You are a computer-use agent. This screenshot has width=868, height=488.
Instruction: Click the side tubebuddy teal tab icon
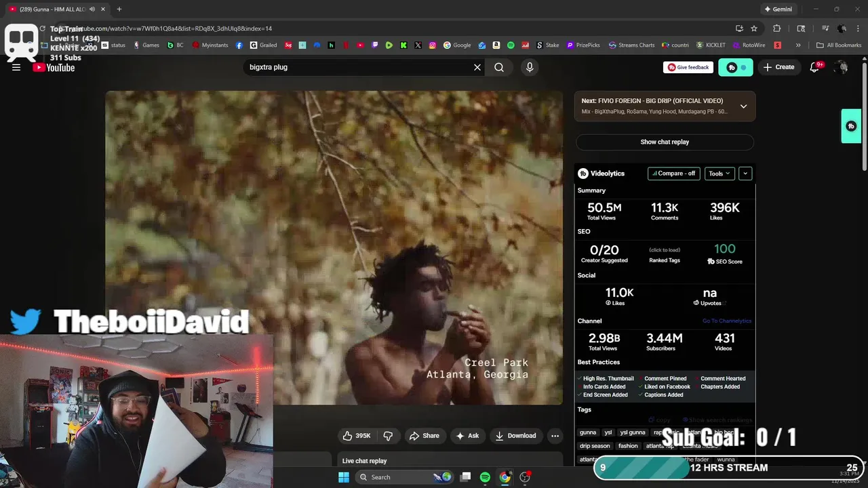[x=851, y=126]
